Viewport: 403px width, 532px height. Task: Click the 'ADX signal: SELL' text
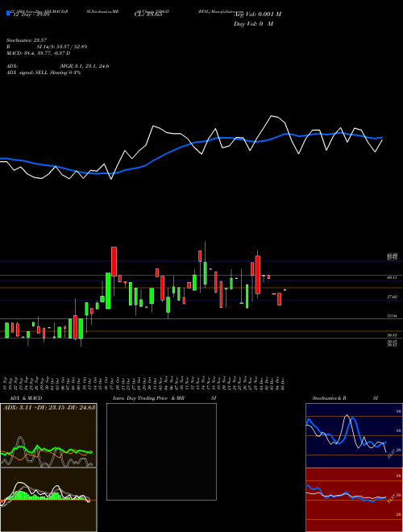coord(27,73)
